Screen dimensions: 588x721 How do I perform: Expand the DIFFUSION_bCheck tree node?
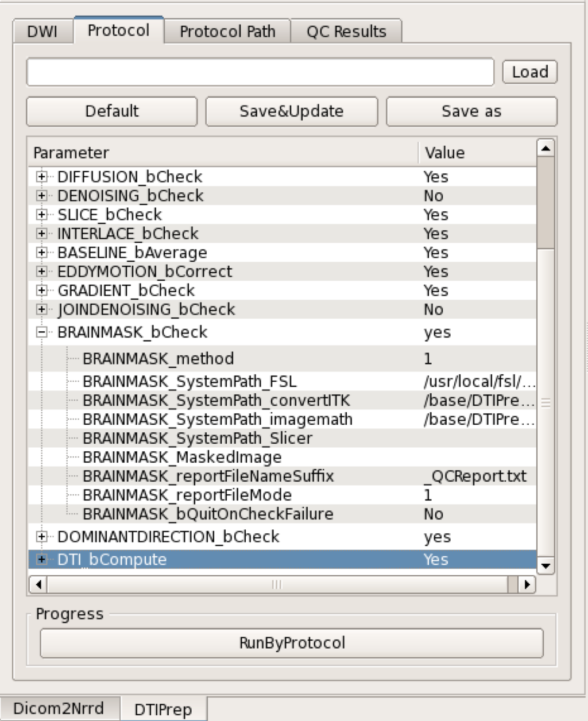point(41,177)
